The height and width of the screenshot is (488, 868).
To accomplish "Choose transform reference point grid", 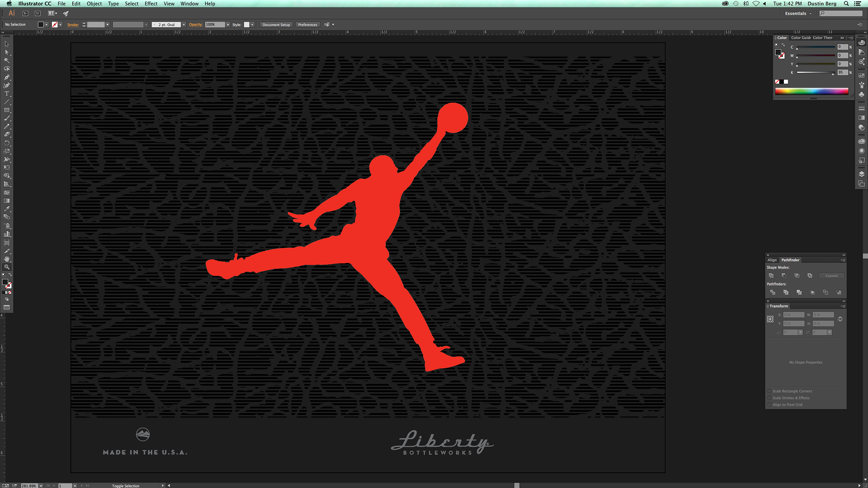I will point(770,319).
